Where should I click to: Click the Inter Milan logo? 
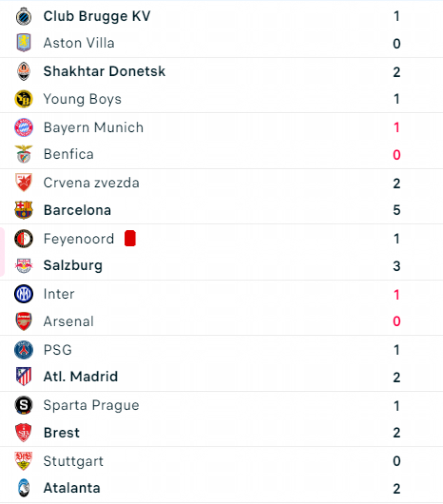click(x=24, y=294)
